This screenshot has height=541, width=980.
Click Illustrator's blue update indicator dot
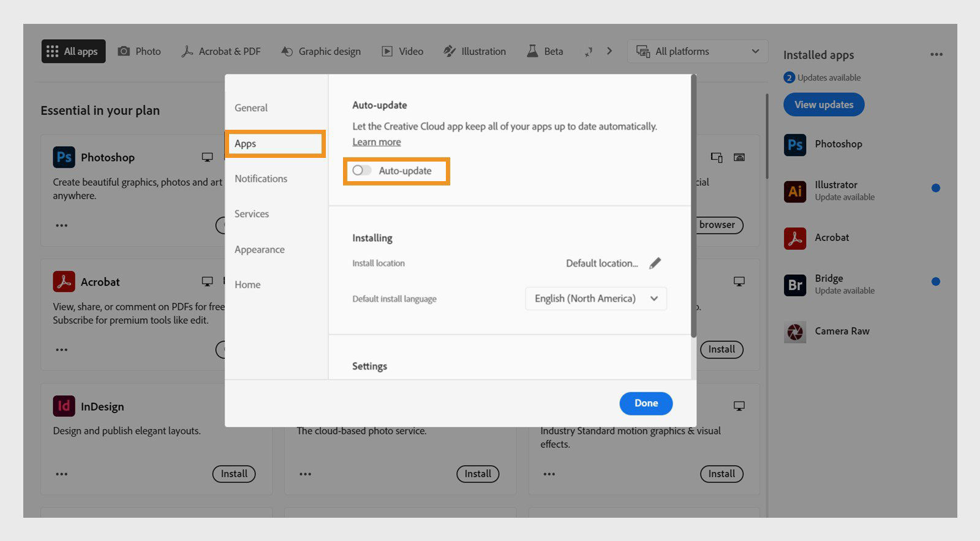coord(936,188)
